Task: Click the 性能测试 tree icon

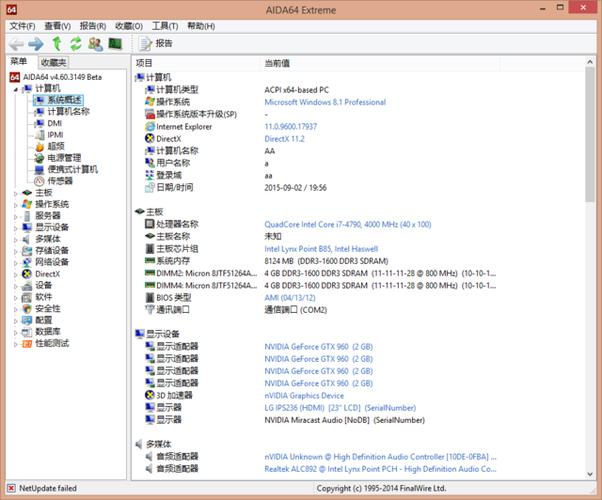Action: pyautogui.click(x=27, y=344)
